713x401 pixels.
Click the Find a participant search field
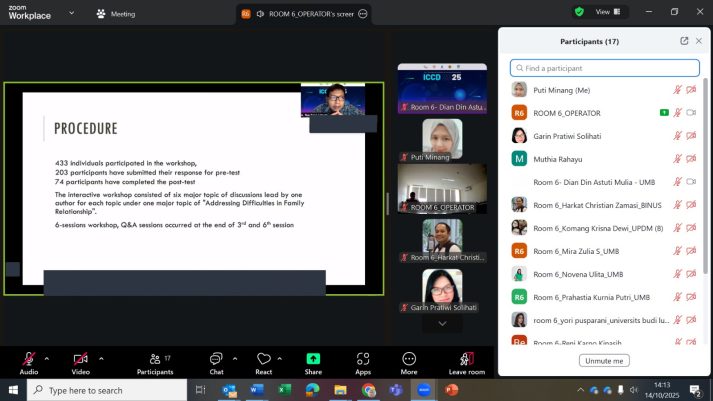click(x=604, y=68)
